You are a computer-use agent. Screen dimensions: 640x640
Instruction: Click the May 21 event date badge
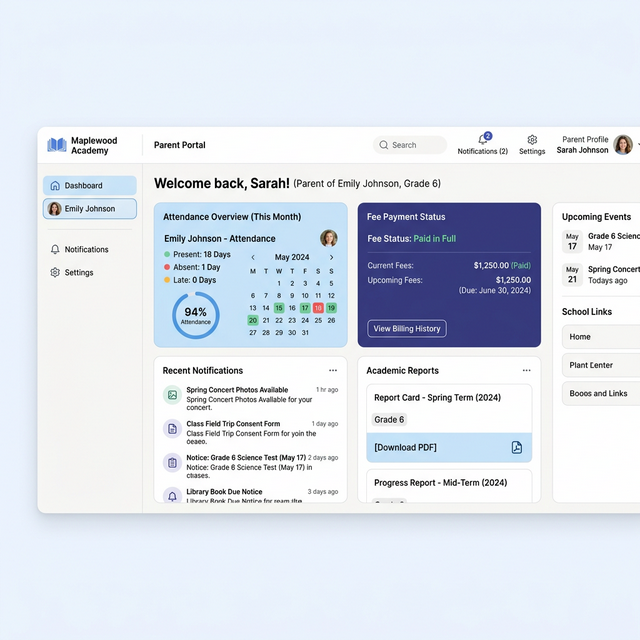pos(572,275)
